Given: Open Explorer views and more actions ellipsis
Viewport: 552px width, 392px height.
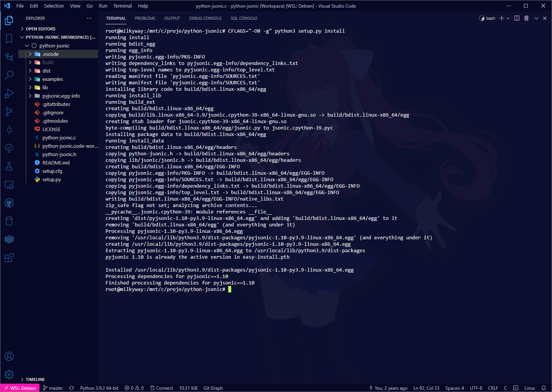Looking at the screenshot, I should 89,18.
